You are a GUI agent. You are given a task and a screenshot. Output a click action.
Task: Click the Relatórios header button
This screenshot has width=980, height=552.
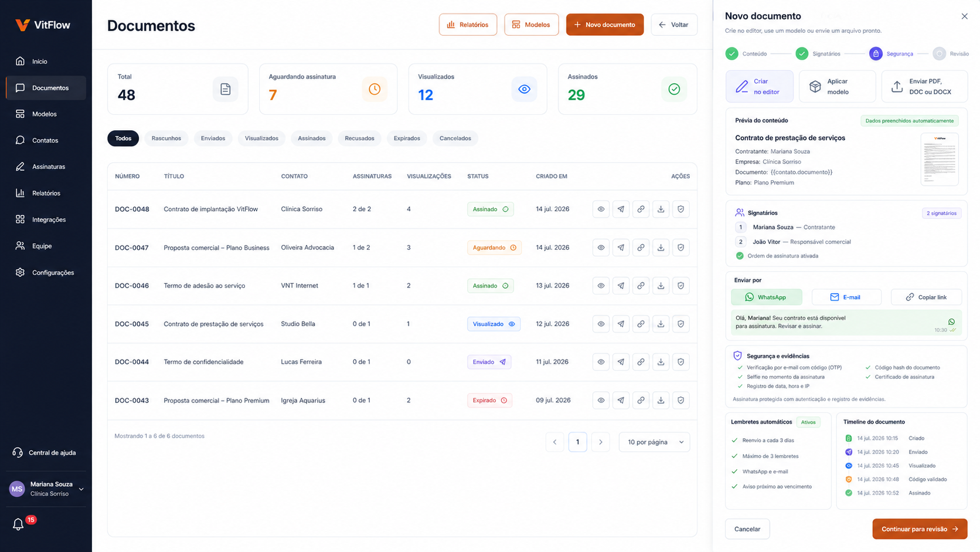(468, 25)
